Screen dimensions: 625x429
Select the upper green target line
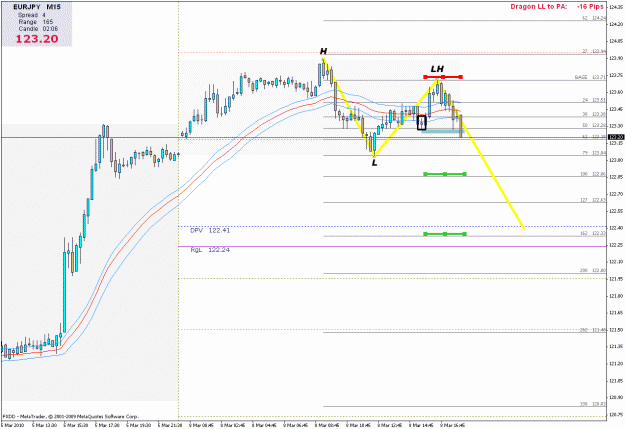point(445,174)
